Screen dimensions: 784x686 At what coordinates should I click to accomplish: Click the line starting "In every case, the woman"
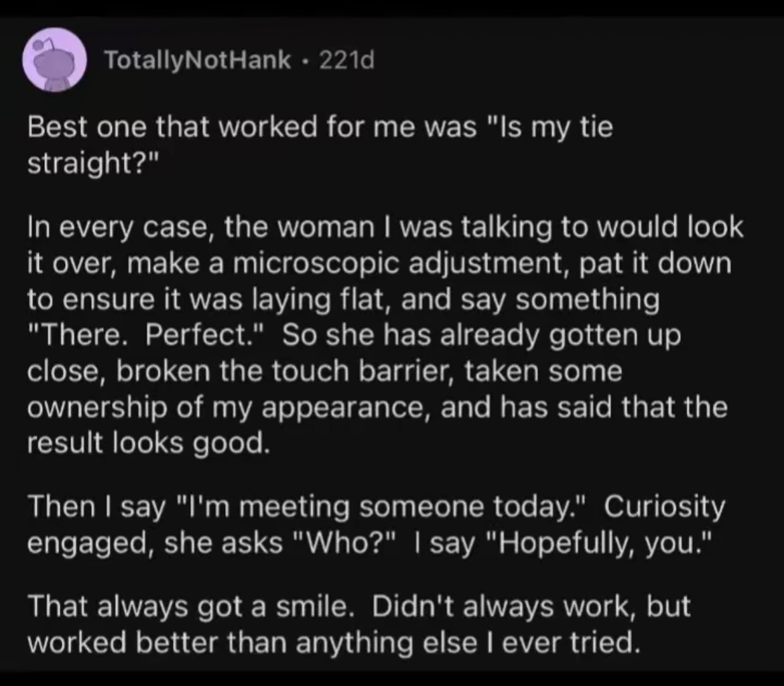pos(385,226)
